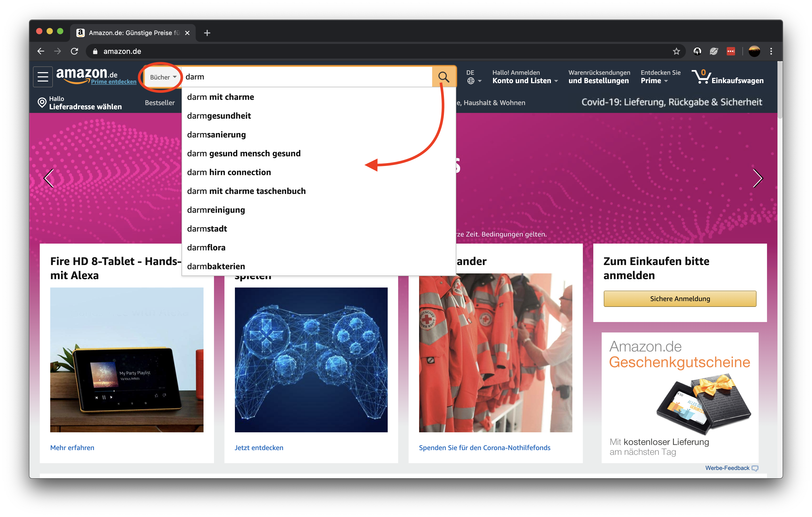812x517 pixels.
Task: Select suggestion "darmflora"
Action: click(x=319, y=248)
